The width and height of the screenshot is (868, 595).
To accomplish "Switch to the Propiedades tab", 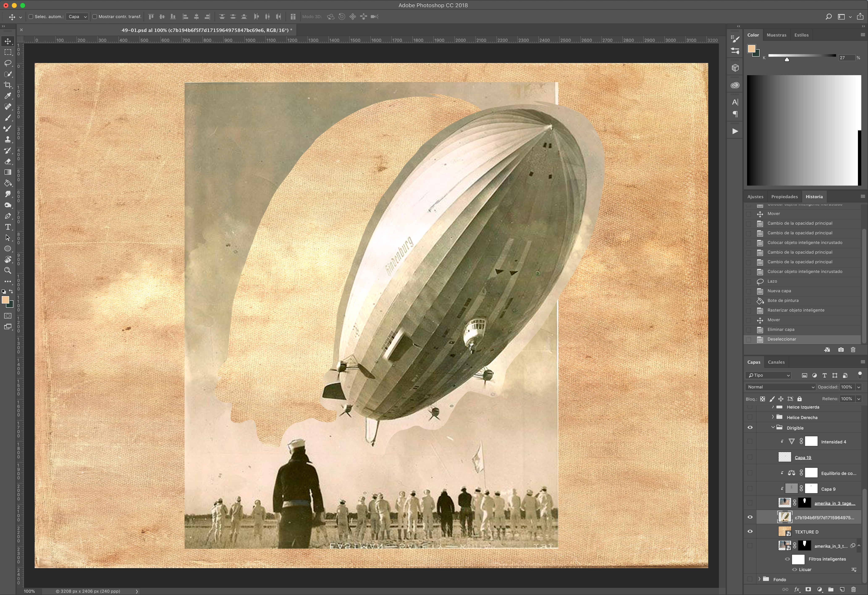I will 784,197.
